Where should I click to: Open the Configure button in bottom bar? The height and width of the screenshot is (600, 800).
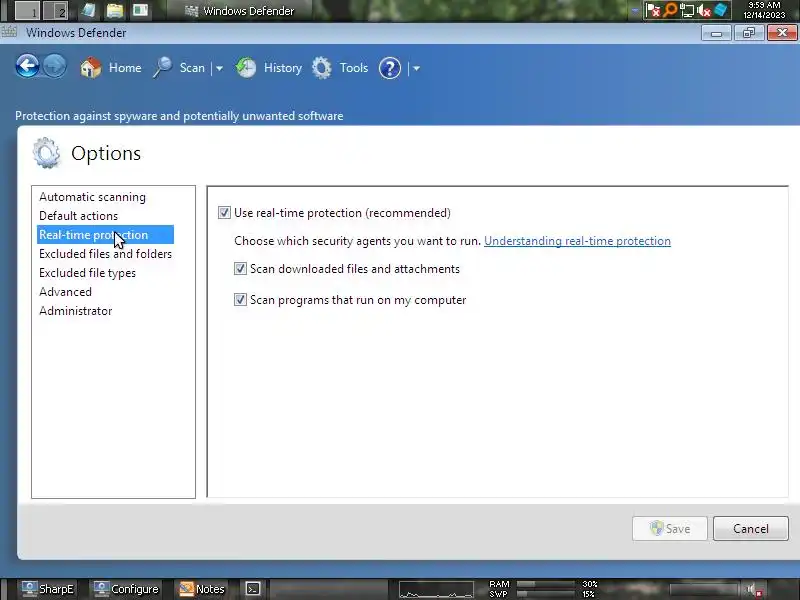tap(127, 589)
